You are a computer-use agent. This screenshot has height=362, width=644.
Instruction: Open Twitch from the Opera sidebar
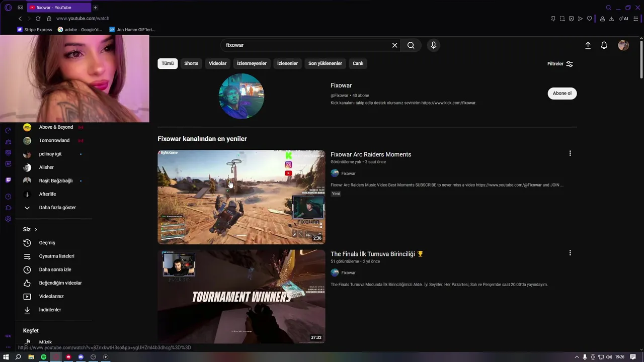coord(8,180)
